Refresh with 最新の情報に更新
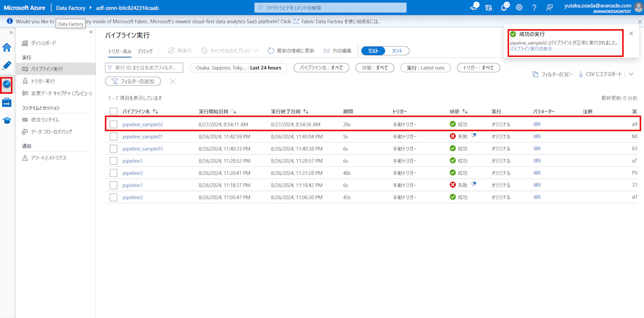The height and width of the screenshot is (318, 644). coord(290,50)
